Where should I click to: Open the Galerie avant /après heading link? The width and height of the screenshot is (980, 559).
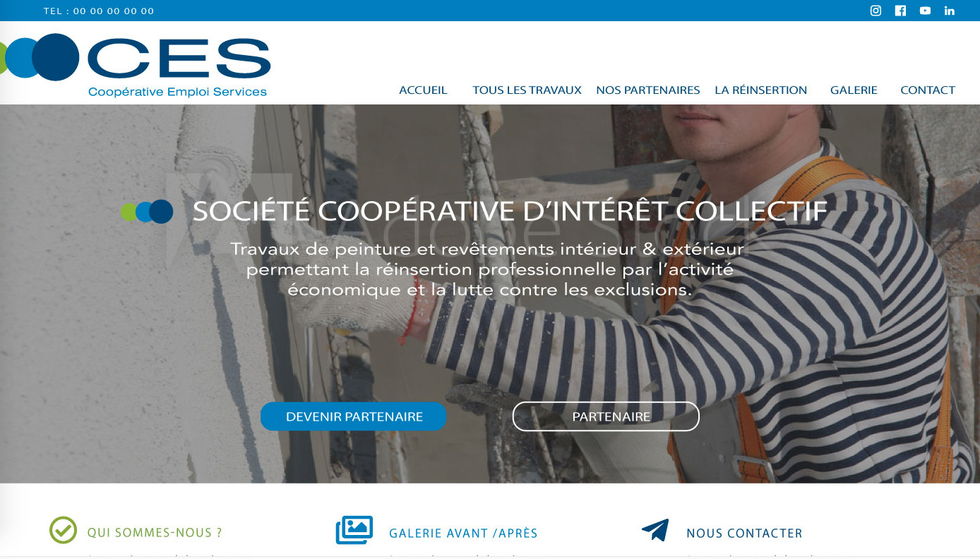click(x=463, y=534)
